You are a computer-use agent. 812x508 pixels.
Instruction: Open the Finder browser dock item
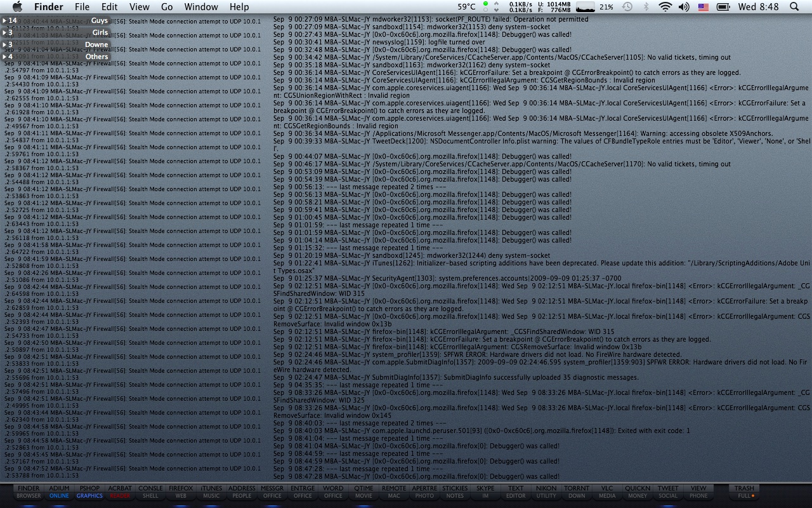(x=29, y=492)
